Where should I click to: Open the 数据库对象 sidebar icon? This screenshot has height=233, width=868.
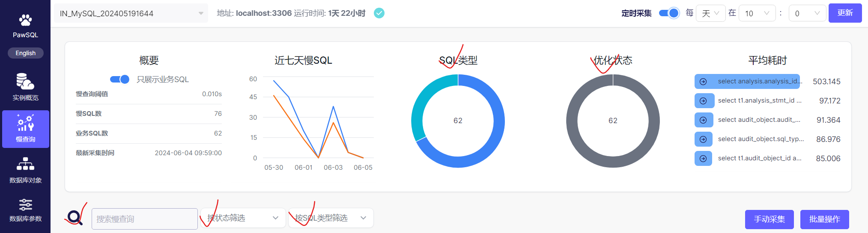coord(25,164)
